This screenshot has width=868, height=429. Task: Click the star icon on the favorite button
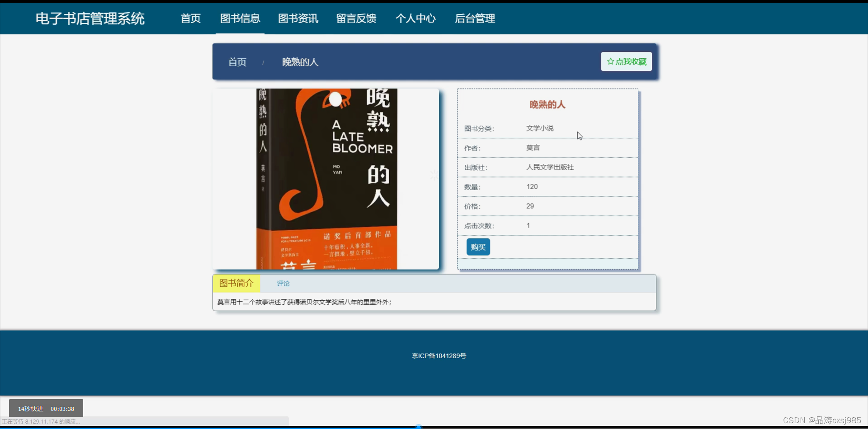click(610, 61)
